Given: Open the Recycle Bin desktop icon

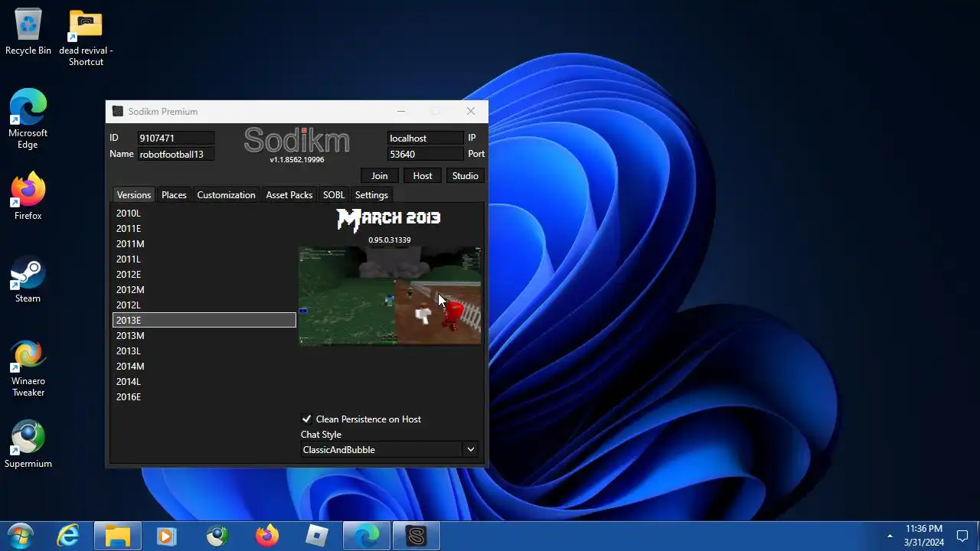Looking at the screenshot, I should [x=28, y=32].
